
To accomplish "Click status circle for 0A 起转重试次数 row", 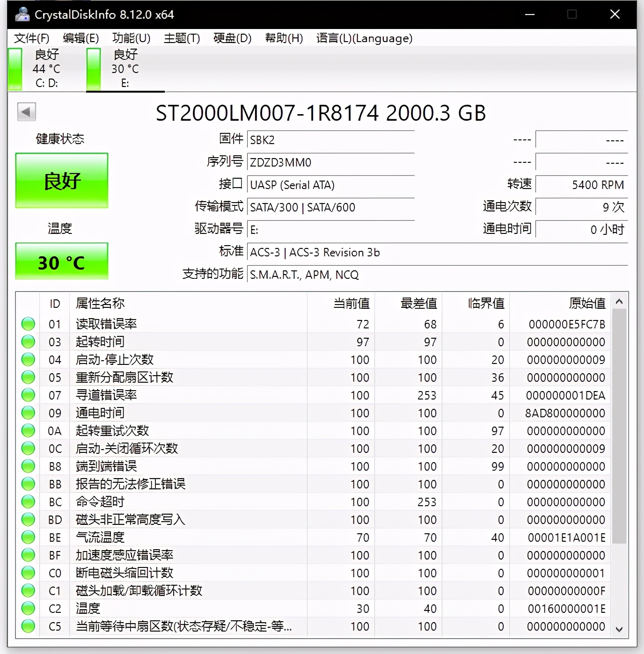I will (x=28, y=430).
